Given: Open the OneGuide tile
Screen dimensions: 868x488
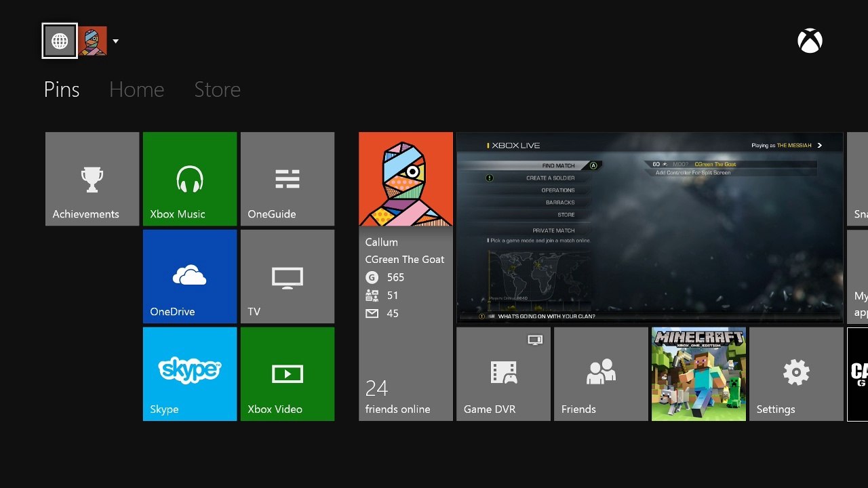Looking at the screenshot, I should tap(288, 179).
